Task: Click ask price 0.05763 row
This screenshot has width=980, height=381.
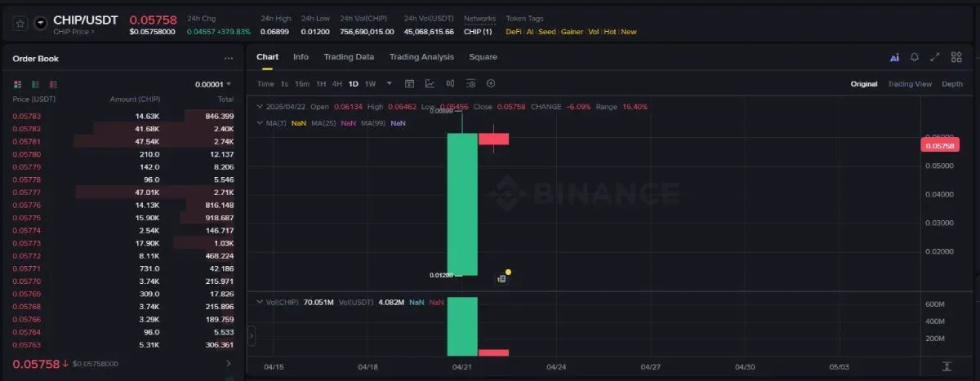Action: point(123,344)
